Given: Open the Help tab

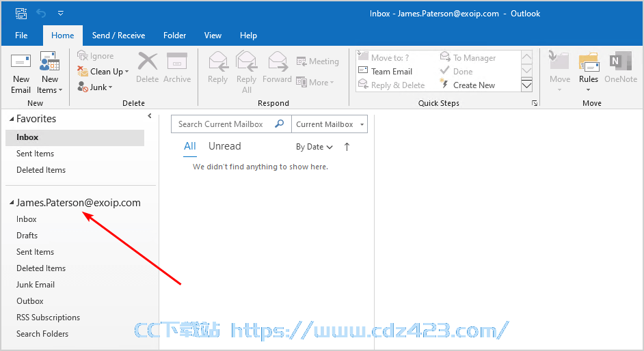Looking at the screenshot, I should (248, 36).
